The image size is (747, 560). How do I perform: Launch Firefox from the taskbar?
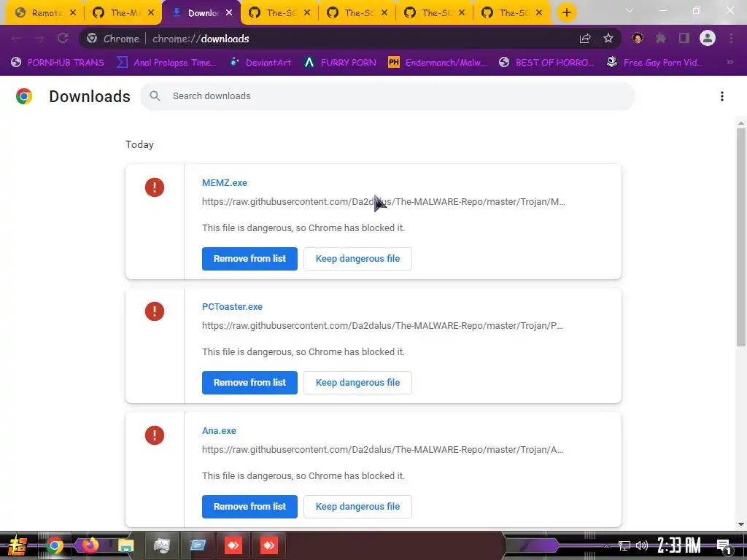(x=90, y=545)
